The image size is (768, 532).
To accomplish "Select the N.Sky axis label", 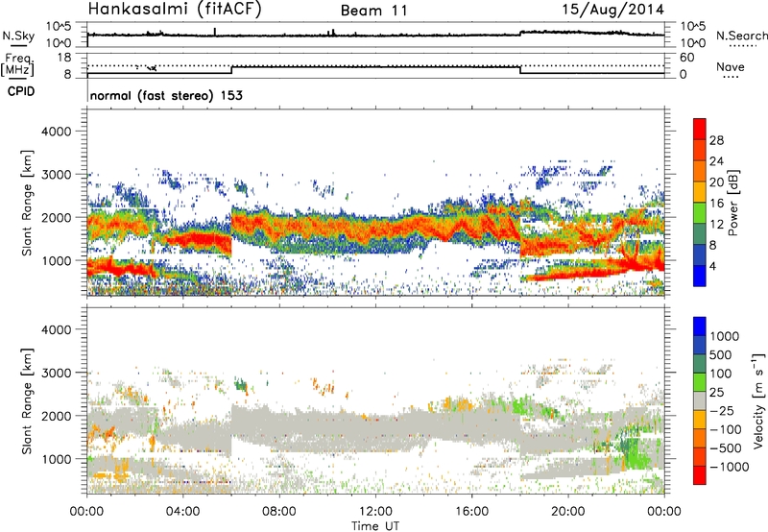I will pyautogui.click(x=18, y=36).
